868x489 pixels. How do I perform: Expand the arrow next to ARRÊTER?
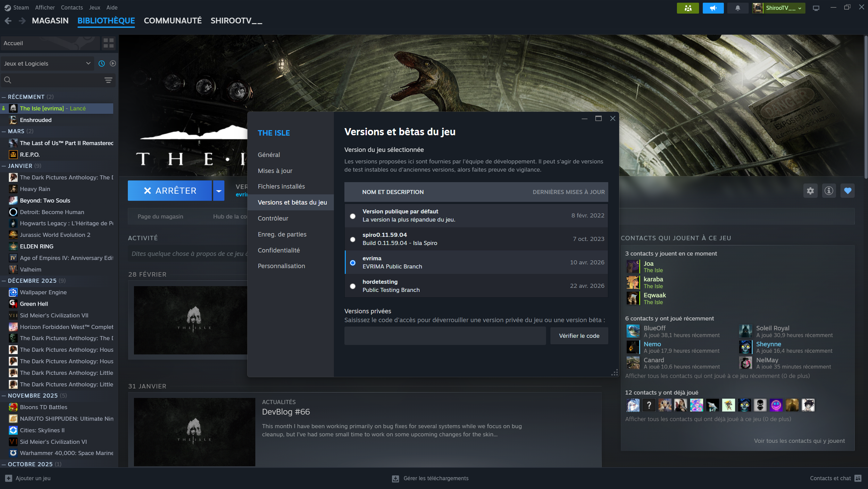click(218, 191)
